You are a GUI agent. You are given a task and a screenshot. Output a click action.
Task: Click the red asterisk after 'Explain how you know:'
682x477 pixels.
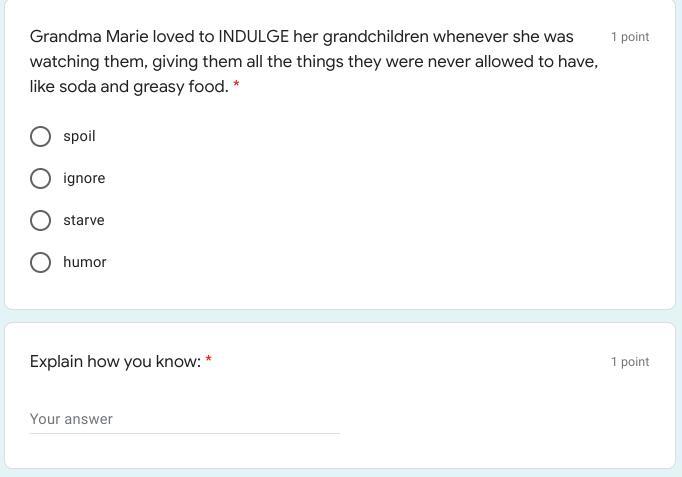(x=209, y=360)
